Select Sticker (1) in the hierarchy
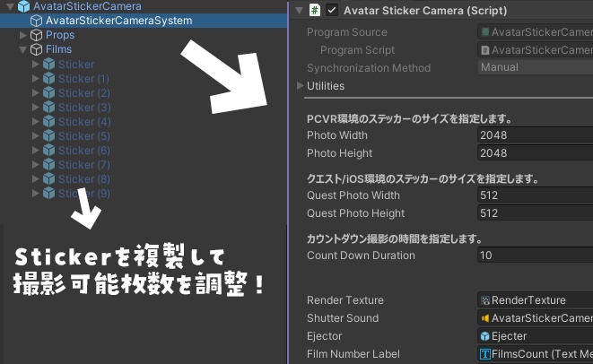Viewport: 593px width, 364px height. [83, 79]
